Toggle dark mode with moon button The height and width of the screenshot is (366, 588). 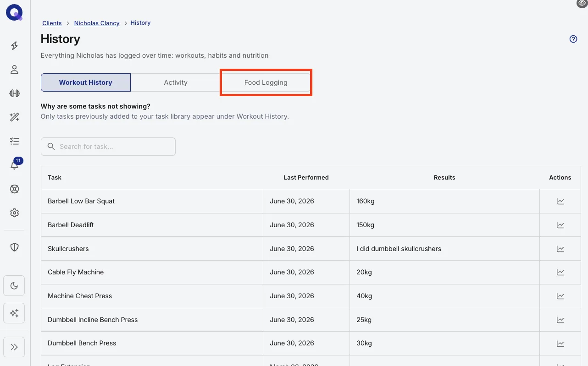click(x=14, y=286)
